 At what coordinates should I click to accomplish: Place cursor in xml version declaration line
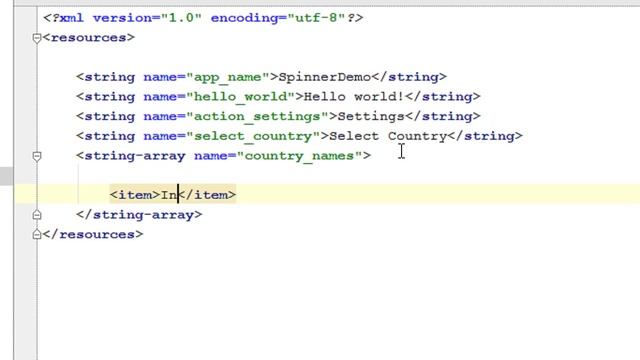[x=203, y=18]
